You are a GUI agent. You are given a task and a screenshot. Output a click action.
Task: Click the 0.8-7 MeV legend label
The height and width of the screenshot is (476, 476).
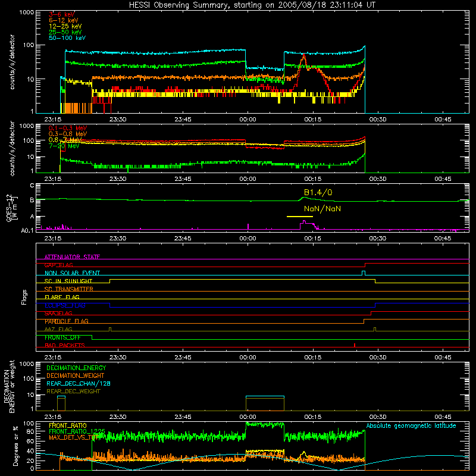[x=65, y=140]
